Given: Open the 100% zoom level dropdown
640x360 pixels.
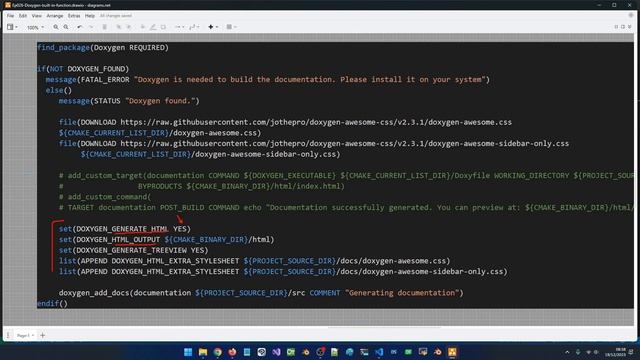Looking at the screenshot, I should click(35, 27).
